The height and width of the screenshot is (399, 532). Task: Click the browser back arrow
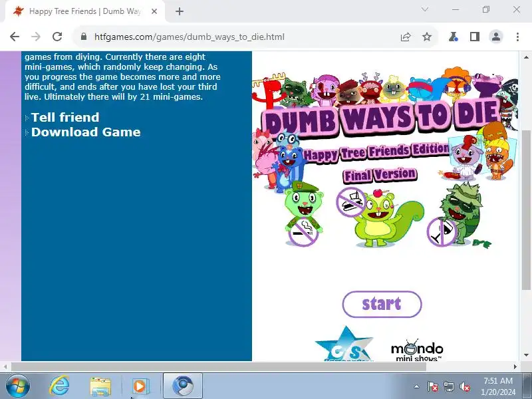[x=15, y=37]
